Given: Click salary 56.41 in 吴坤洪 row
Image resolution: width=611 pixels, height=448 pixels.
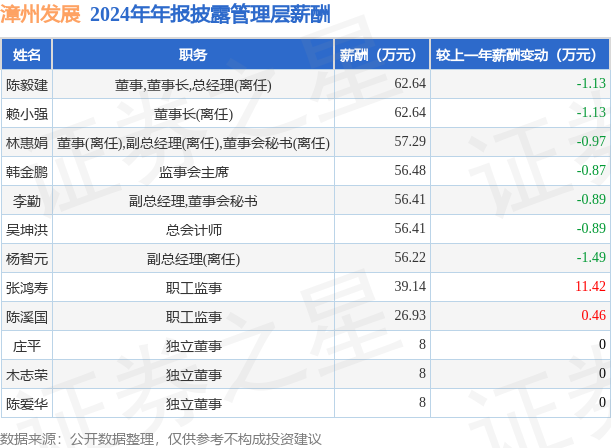Looking at the screenshot, I should pos(410,228).
